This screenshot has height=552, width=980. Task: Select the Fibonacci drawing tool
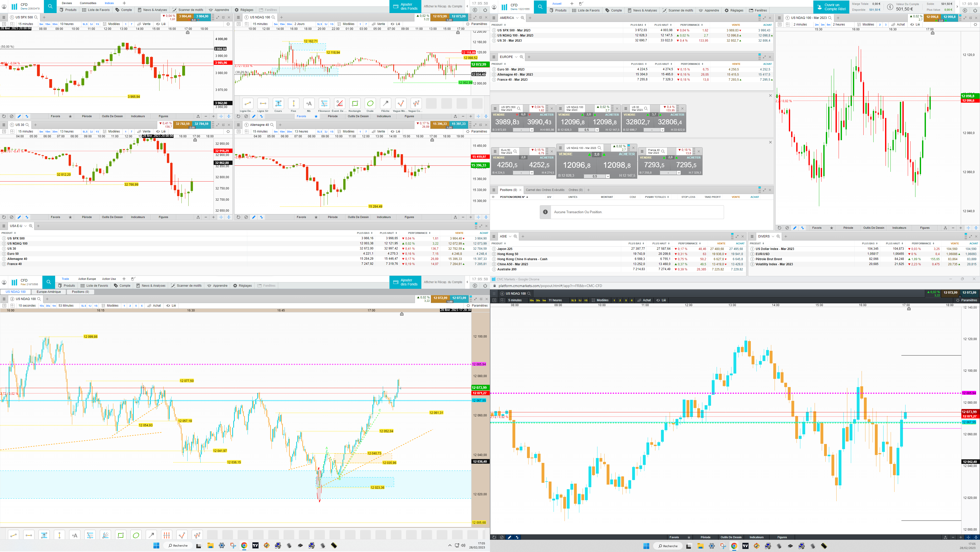click(324, 104)
